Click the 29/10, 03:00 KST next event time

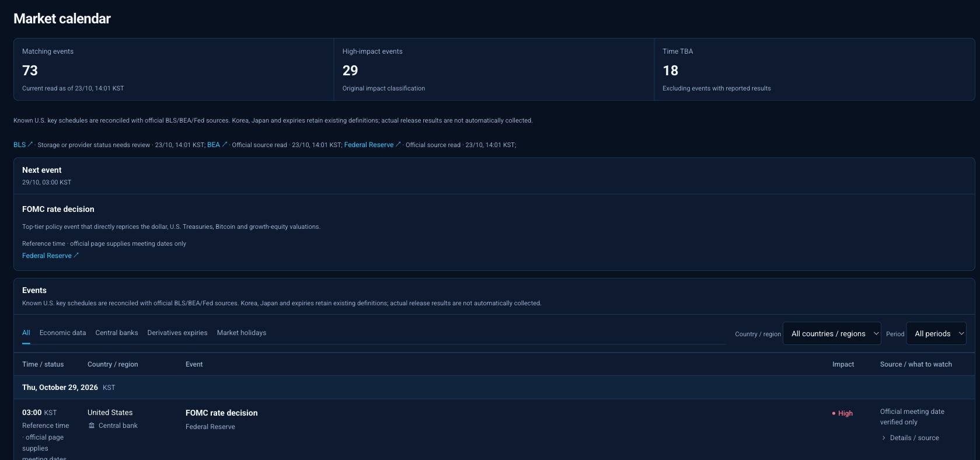coord(47,182)
